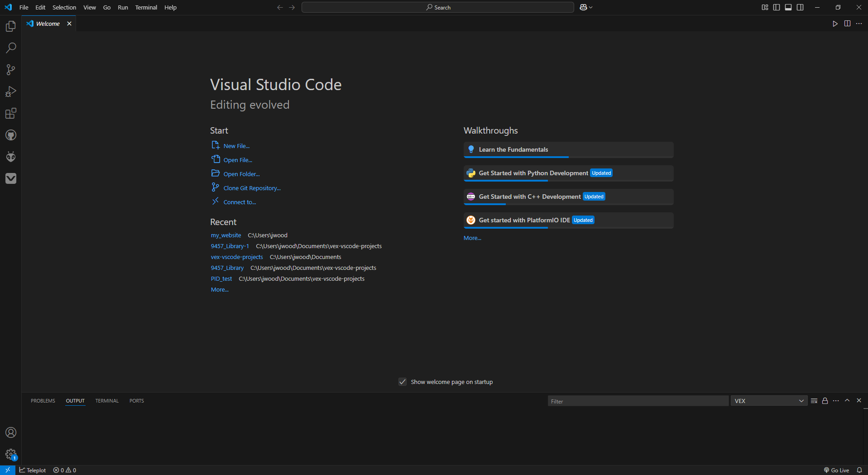The image size is (868, 475).
Task: Maximize the panel size with chevron
Action: pyautogui.click(x=847, y=401)
